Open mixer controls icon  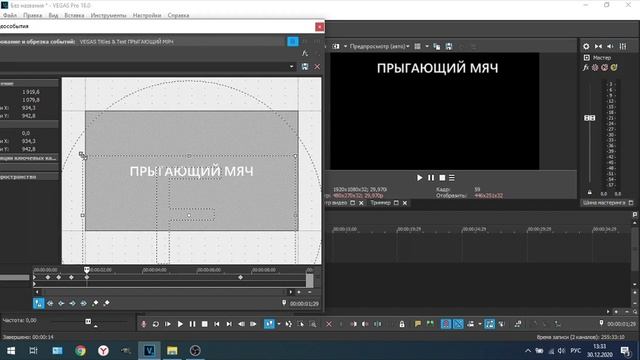pos(623,47)
